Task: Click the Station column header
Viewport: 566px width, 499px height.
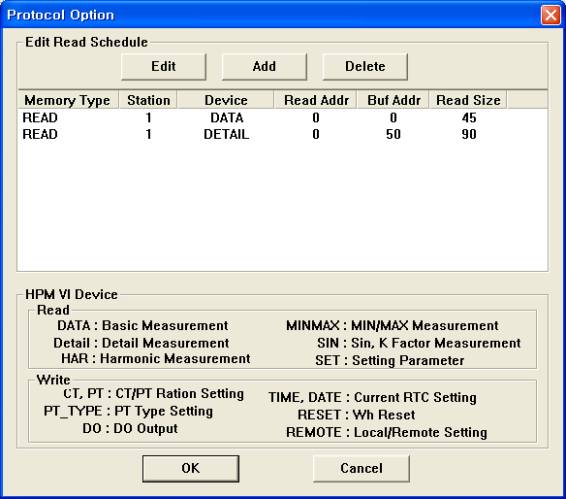Action: [x=148, y=100]
